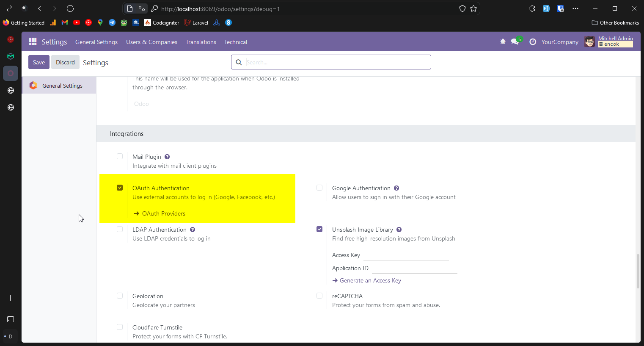Open the browser three-dots menu
Screen dimensions: 644x346
575,8
